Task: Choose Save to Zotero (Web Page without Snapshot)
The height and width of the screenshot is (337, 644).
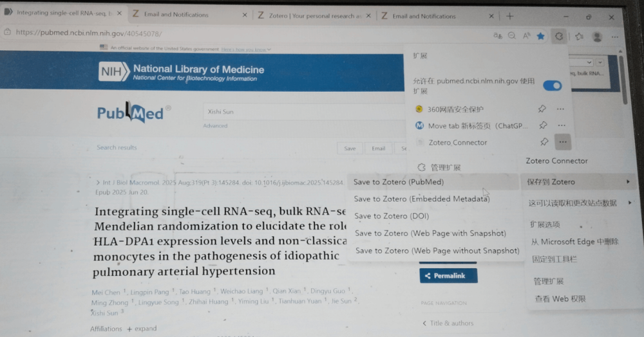Action: coord(437,250)
